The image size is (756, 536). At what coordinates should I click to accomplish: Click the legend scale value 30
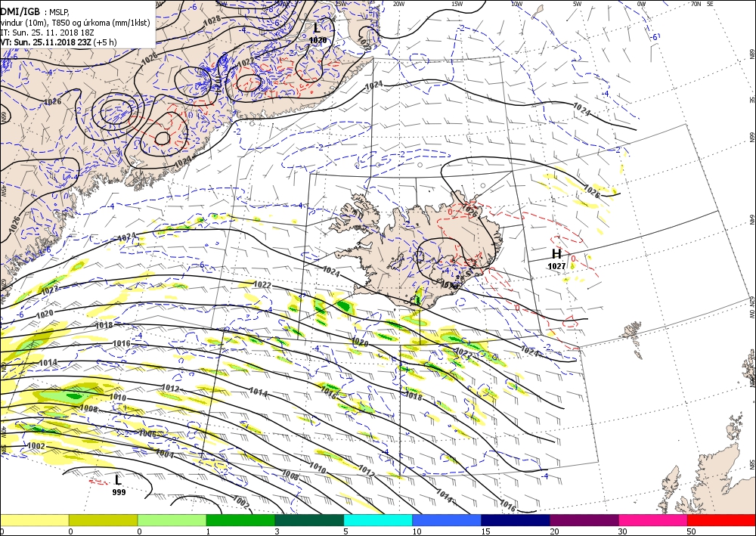tap(624, 531)
